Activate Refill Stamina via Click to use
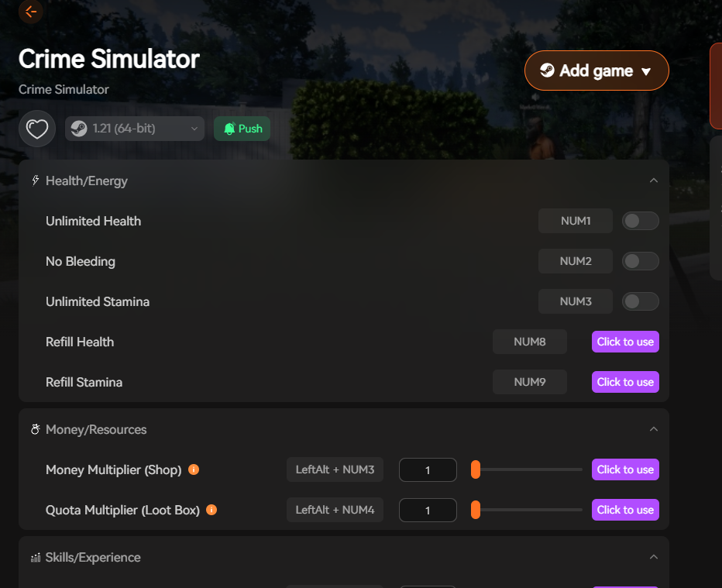The image size is (722, 588). (625, 382)
